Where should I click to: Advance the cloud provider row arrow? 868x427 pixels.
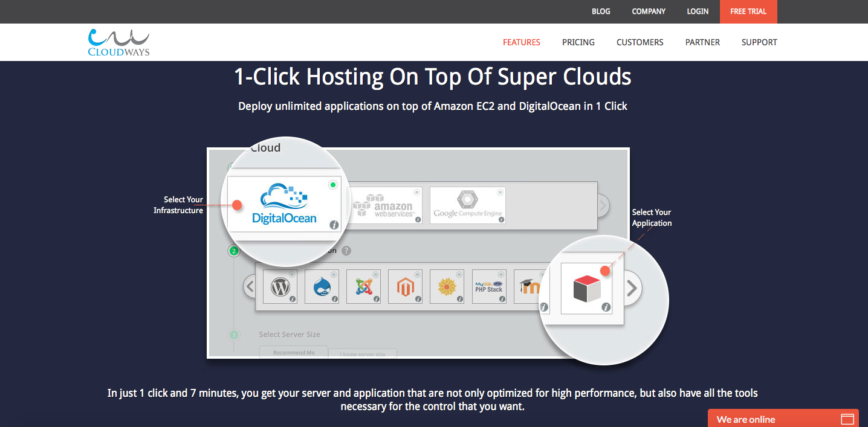click(603, 206)
